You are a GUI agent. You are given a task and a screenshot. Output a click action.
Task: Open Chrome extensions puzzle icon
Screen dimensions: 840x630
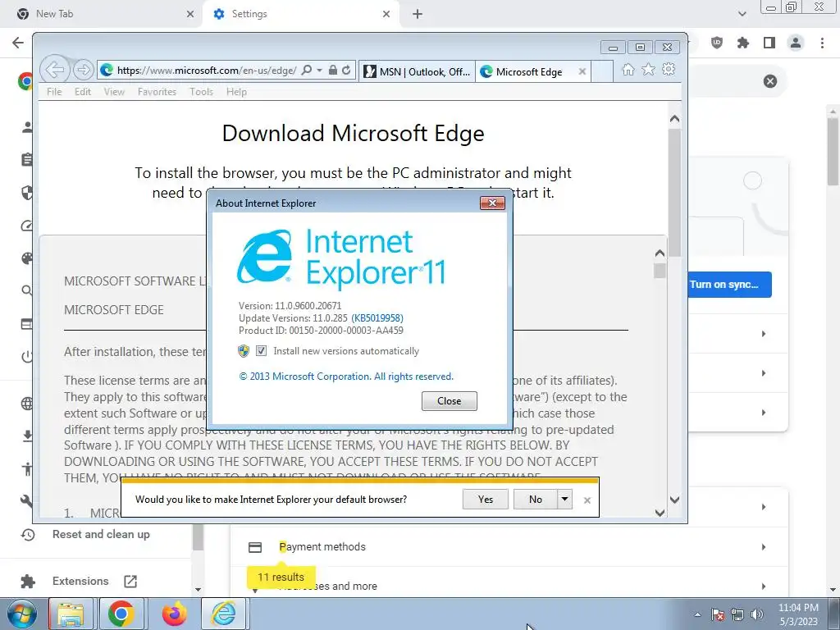tap(743, 43)
